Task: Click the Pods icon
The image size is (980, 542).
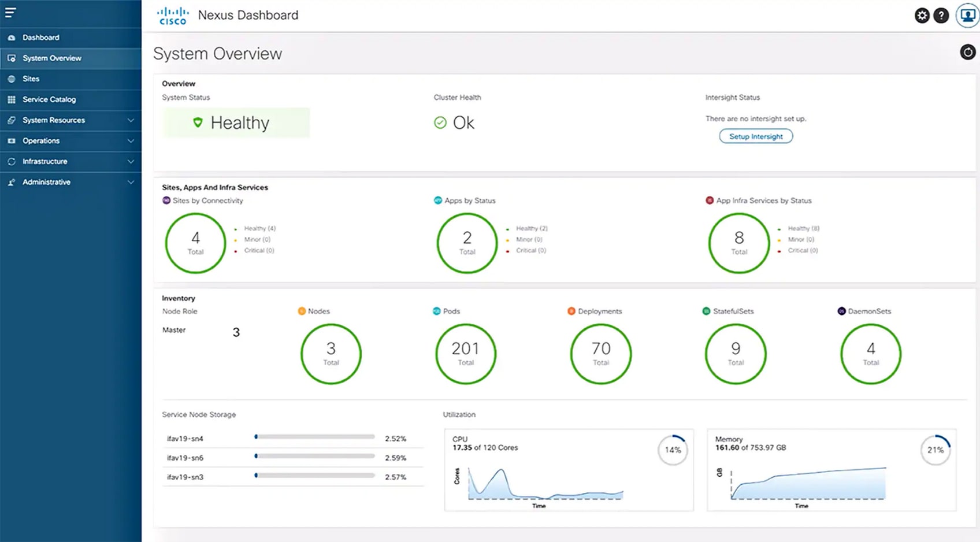Action: pyautogui.click(x=437, y=311)
